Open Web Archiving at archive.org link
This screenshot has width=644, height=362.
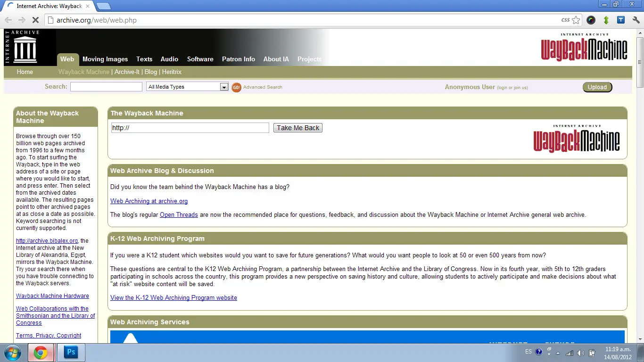(149, 201)
